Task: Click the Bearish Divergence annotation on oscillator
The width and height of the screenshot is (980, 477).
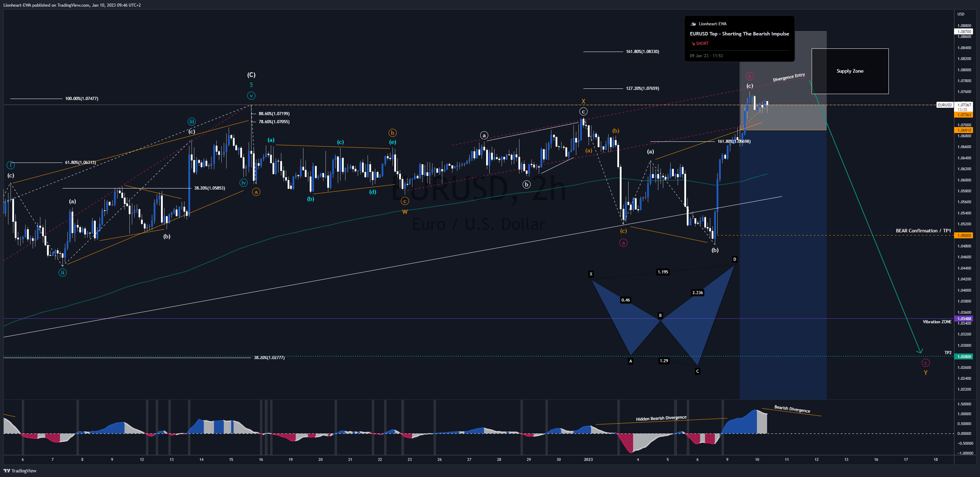Action: pos(792,409)
